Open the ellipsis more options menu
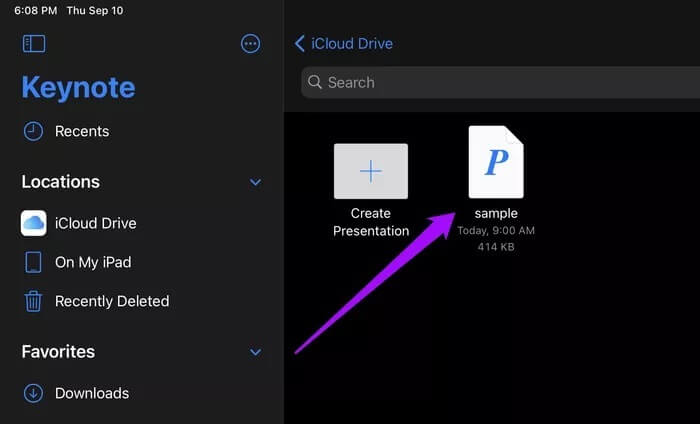The height and width of the screenshot is (424, 700). pyautogui.click(x=250, y=44)
